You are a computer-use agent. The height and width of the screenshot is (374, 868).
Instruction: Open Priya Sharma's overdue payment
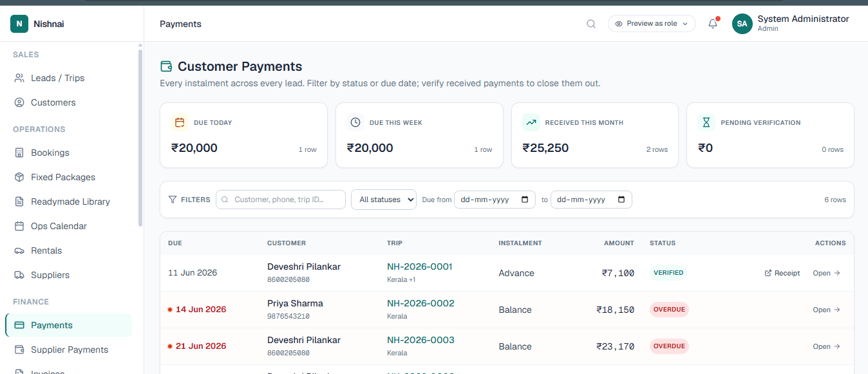point(827,310)
